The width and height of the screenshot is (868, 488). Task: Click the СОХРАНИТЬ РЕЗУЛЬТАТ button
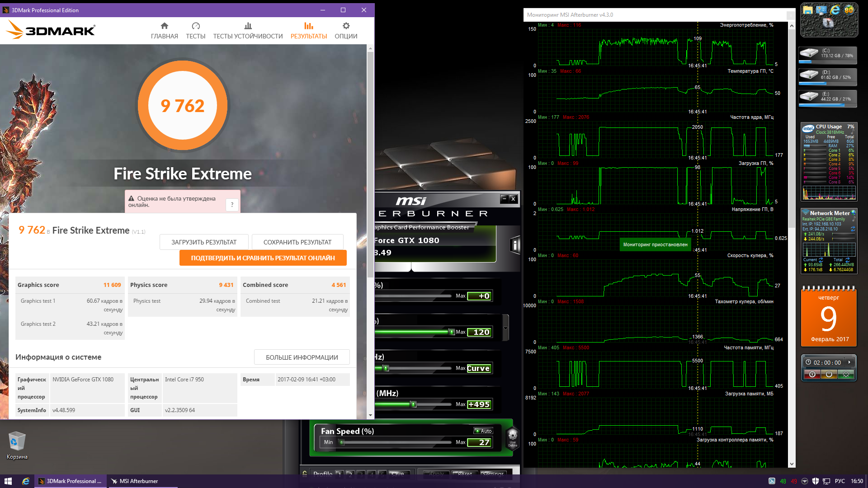tap(297, 242)
